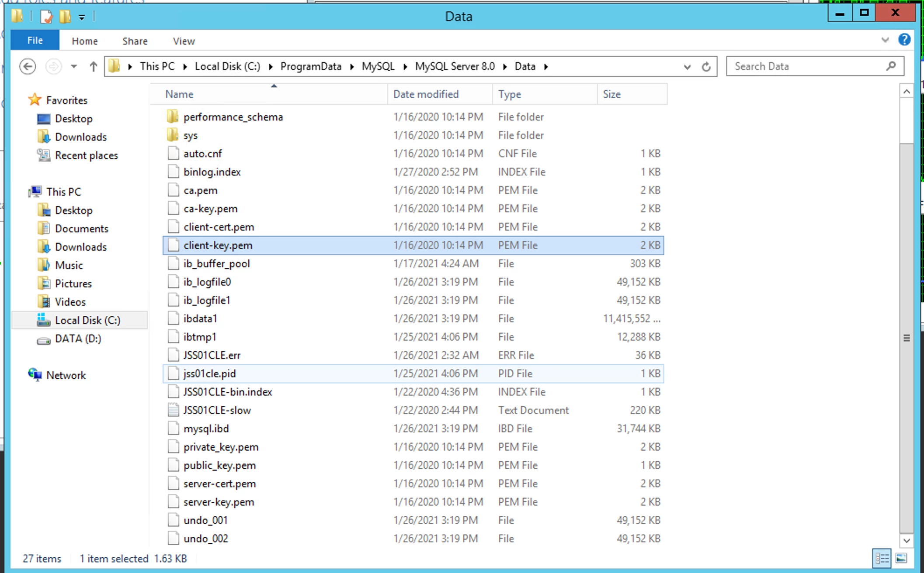Select the auto.cnf file icon

173,153
